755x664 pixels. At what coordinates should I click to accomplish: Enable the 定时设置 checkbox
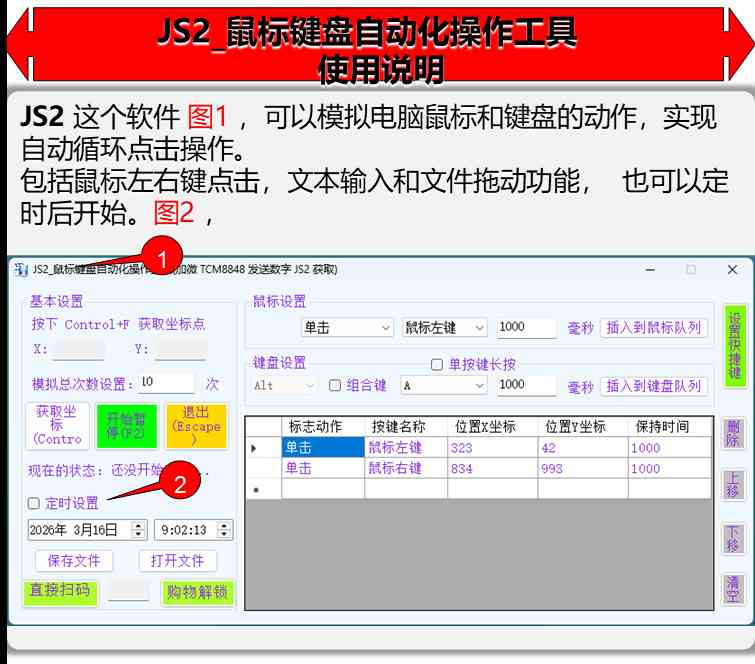(x=34, y=503)
